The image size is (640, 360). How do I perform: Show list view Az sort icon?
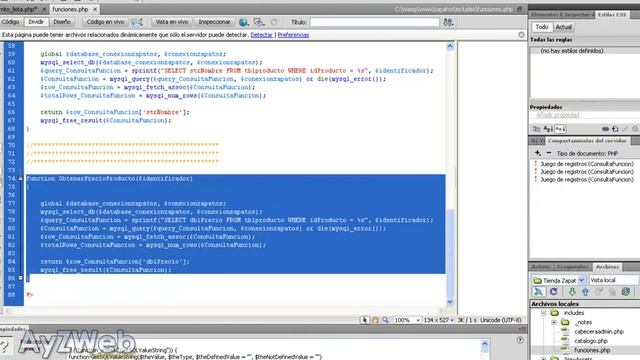[548, 129]
